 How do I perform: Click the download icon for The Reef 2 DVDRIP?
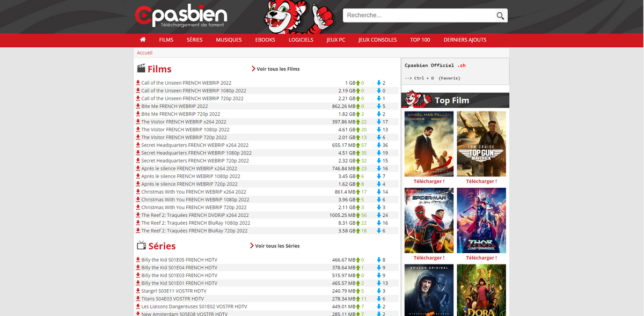(x=138, y=215)
